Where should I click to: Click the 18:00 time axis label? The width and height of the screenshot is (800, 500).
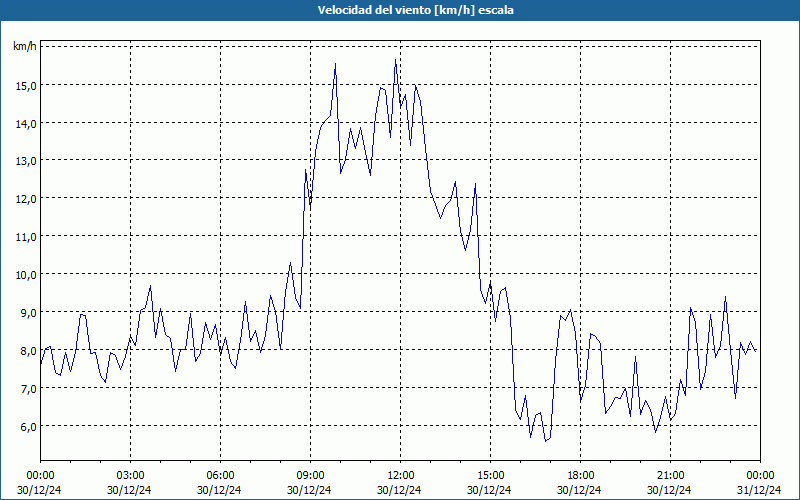click(x=580, y=476)
